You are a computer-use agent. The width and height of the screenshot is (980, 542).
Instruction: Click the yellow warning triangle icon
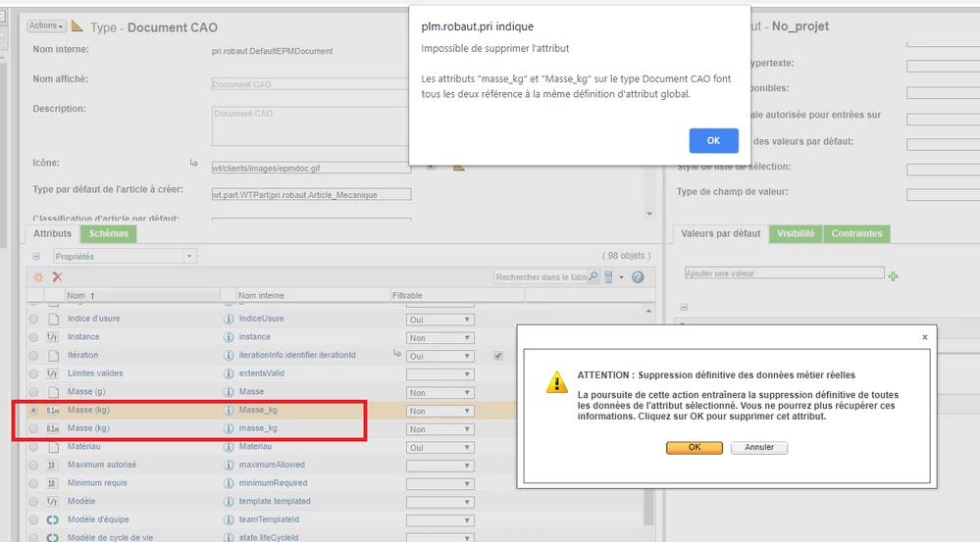tap(556, 382)
